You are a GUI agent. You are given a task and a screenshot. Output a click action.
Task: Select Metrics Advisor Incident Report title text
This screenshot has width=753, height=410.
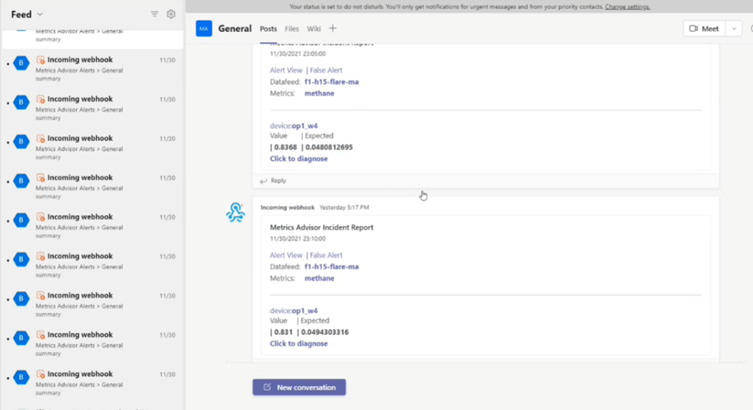tap(321, 227)
